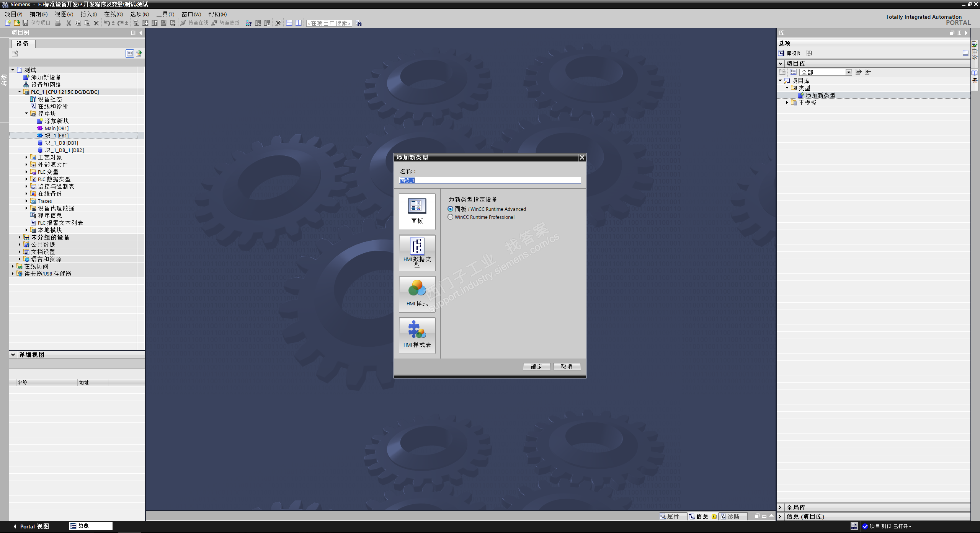Click the download to device icon
The width and height of the screenshot is (980, 533).
[x=145, y=23]
